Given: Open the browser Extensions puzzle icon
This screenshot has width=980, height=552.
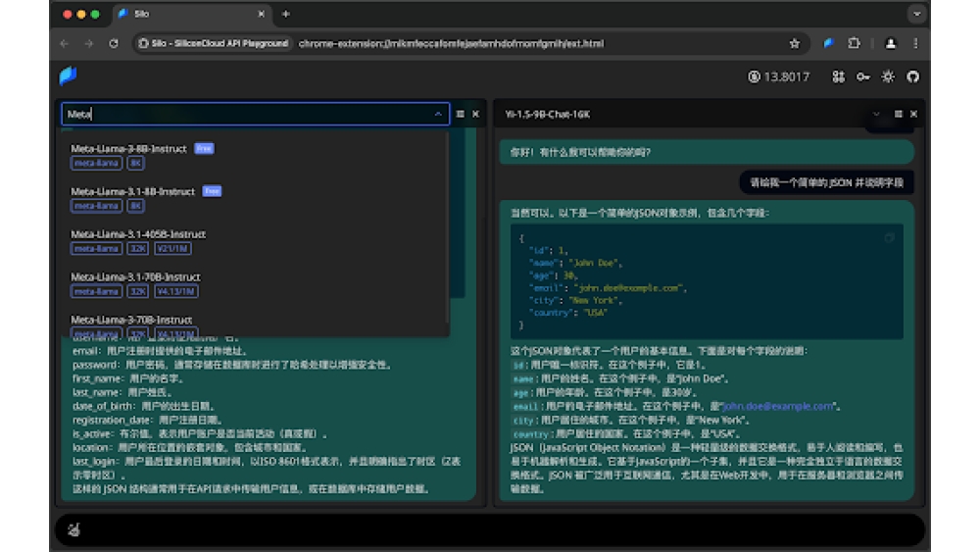Looking at the screenshot, I should [x=854, y=43].
